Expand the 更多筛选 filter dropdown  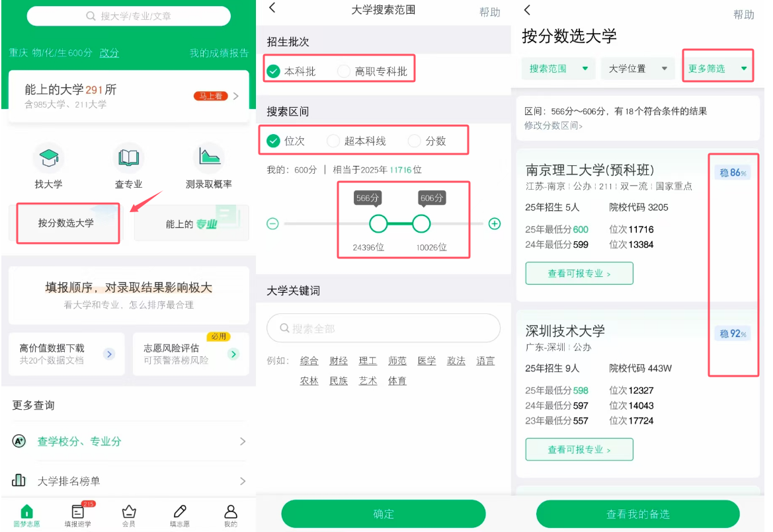(718, 68)
